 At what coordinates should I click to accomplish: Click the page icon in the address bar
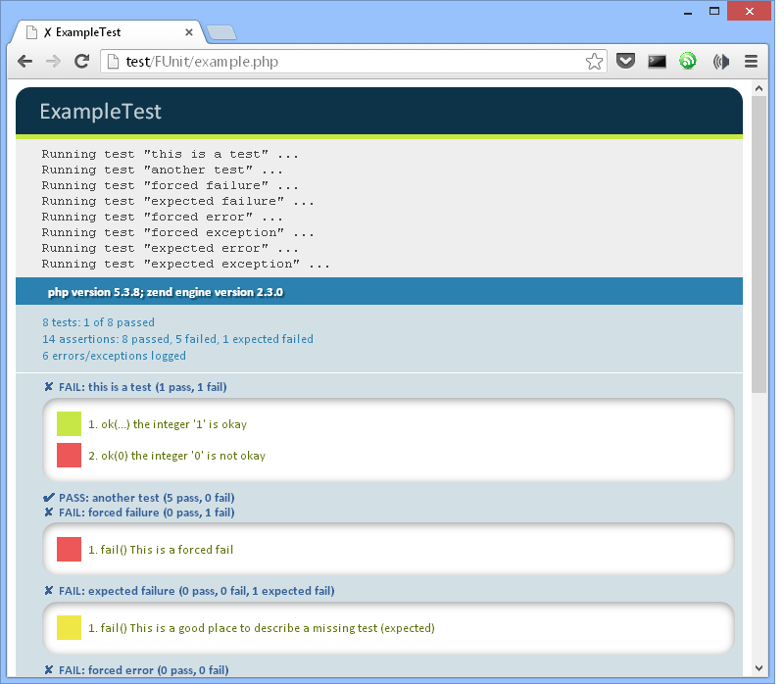tap(114, 62)
